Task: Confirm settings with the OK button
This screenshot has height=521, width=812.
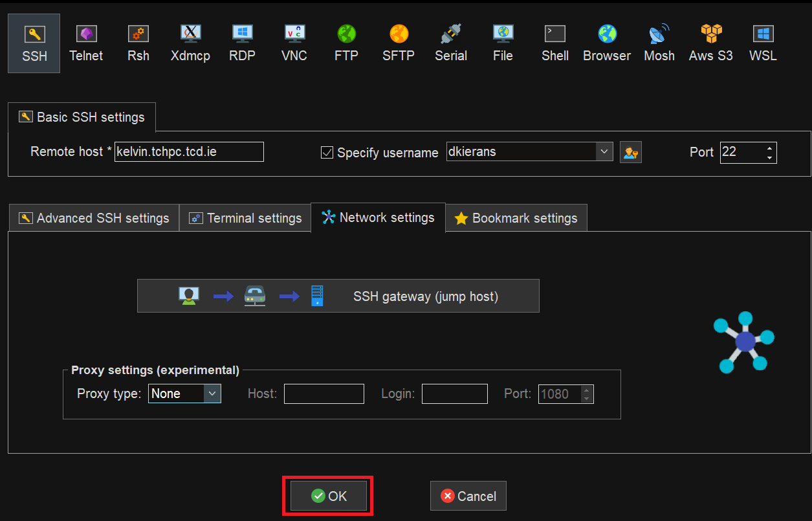Action: [x=328, y=496]
